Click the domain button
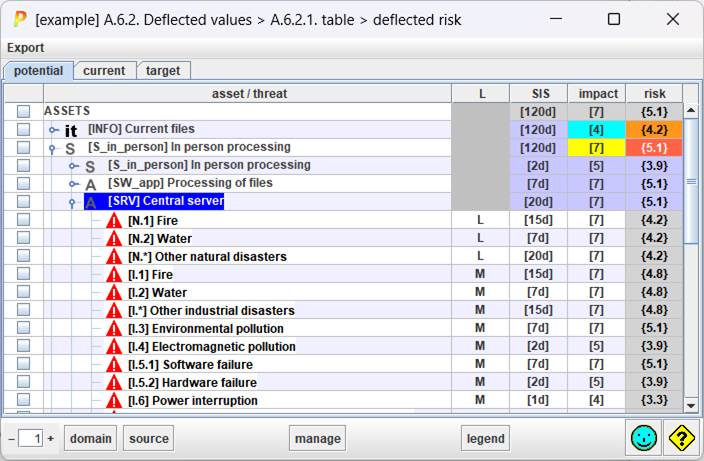This screenshot has width=704, height=461. pos(91,439)
